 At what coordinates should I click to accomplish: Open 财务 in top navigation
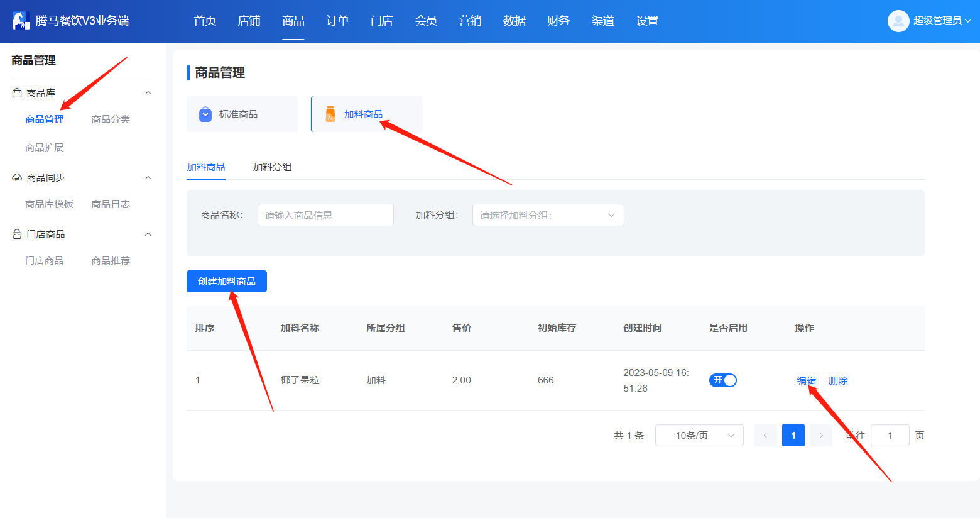click(x=558, y=21)
